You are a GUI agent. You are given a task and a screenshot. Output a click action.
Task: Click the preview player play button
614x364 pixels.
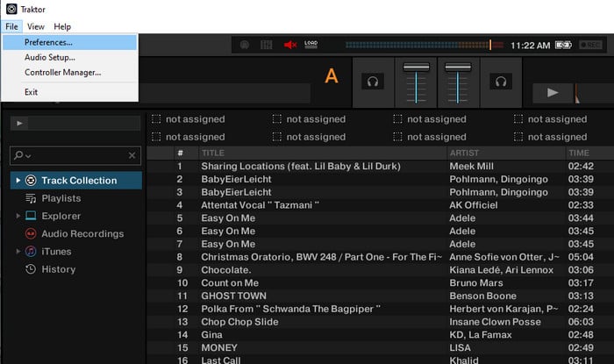[19, 124]
